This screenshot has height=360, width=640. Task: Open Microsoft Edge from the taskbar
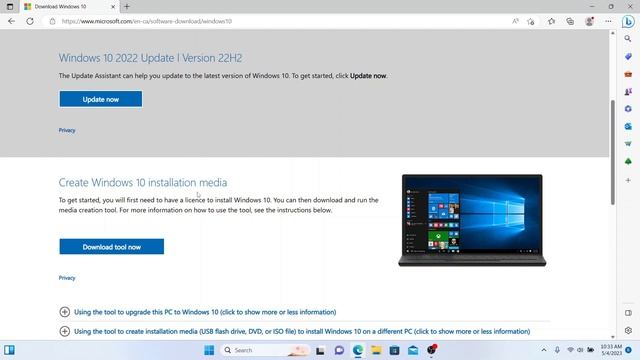[358, 350]
